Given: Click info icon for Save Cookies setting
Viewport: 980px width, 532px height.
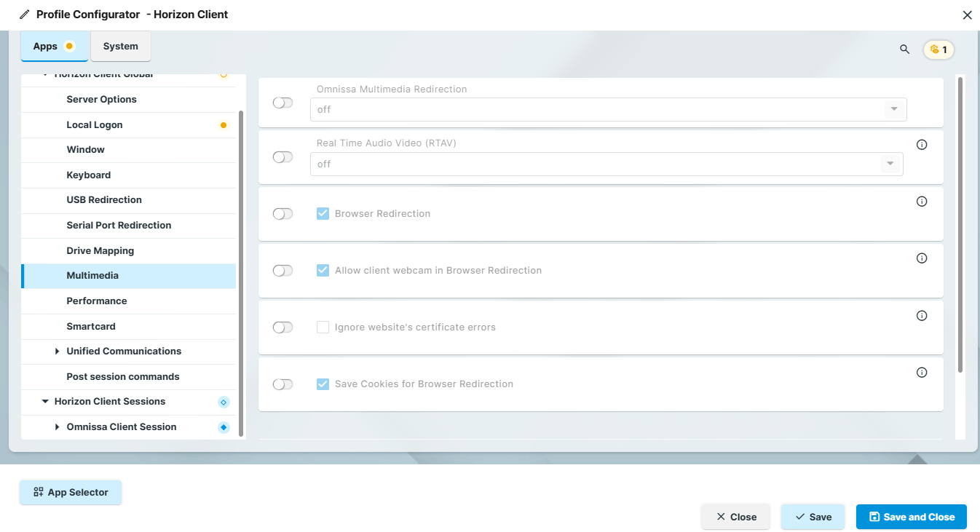Looking at the screenshot, I should coord(922,372).
